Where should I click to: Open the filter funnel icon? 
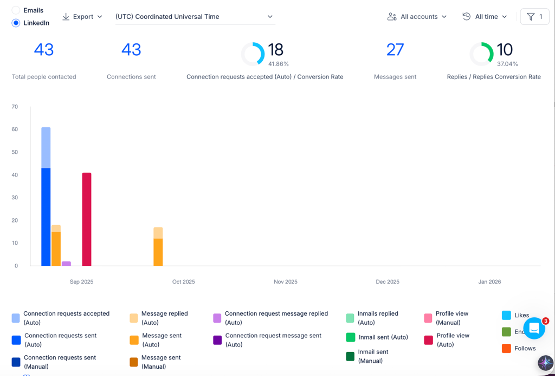(531, 17)
